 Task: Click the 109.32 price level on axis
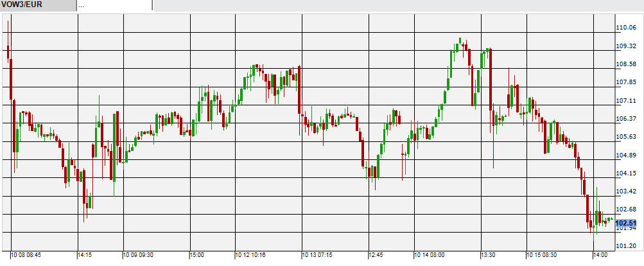(x=625, y=46)
